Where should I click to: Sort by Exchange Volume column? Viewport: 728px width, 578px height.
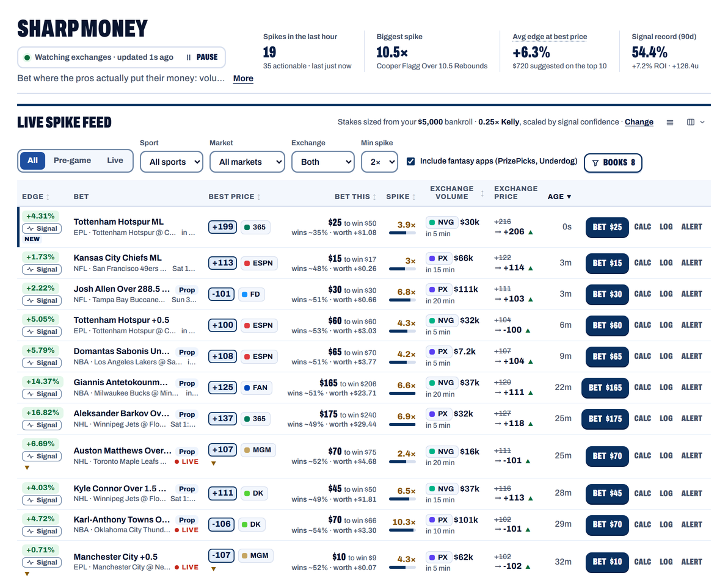click(456, 193)
